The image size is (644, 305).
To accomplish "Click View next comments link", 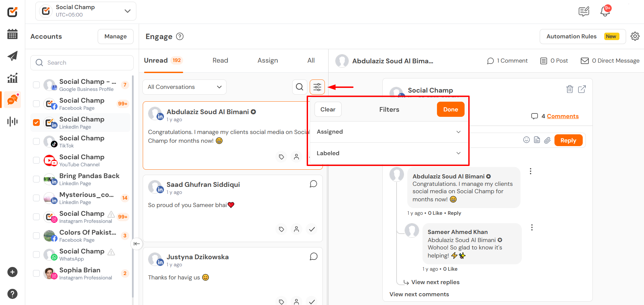I will (419, 294).
